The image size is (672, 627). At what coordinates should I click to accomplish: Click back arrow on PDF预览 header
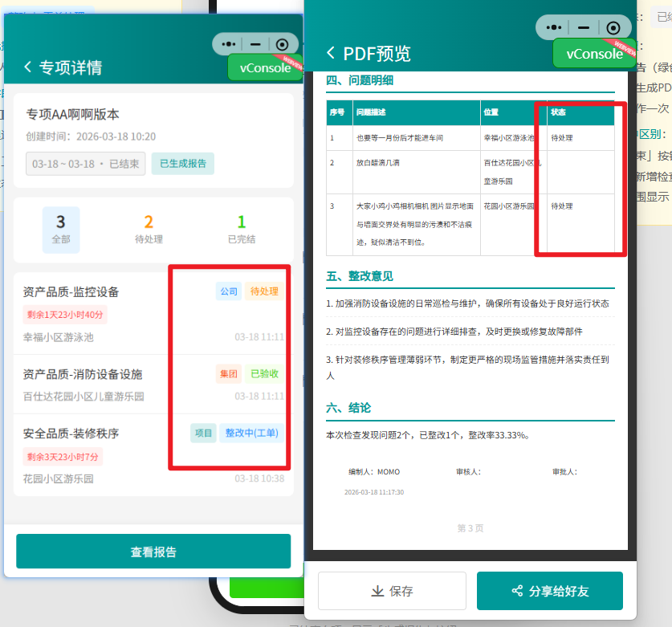(x=331, y=53)
